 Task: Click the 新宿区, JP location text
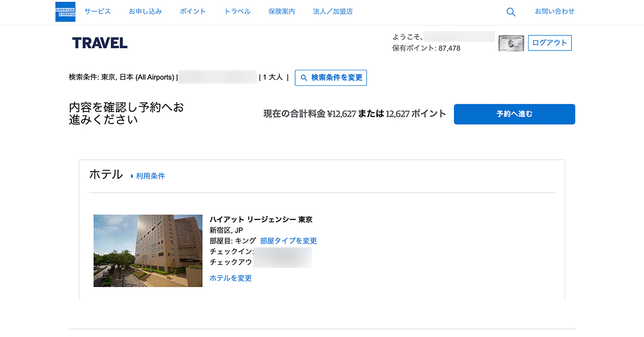(x=226, y=230)
